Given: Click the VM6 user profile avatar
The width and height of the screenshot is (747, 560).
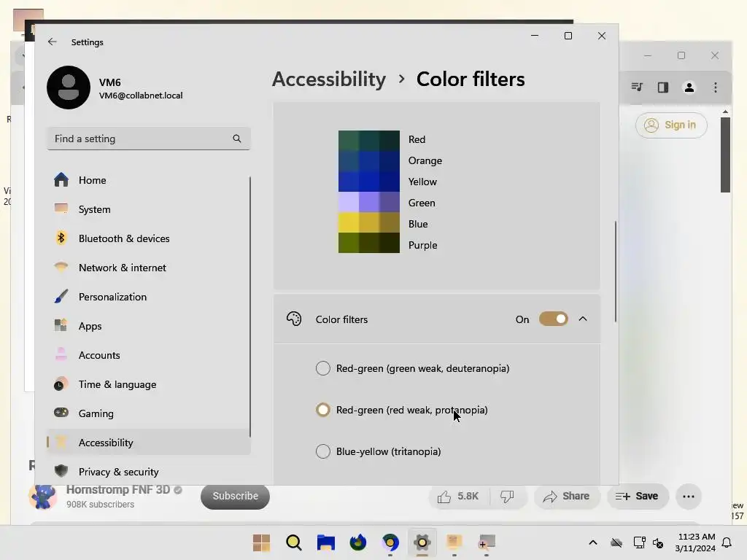Looking at the screenshot, I should (x=69, y=87).
